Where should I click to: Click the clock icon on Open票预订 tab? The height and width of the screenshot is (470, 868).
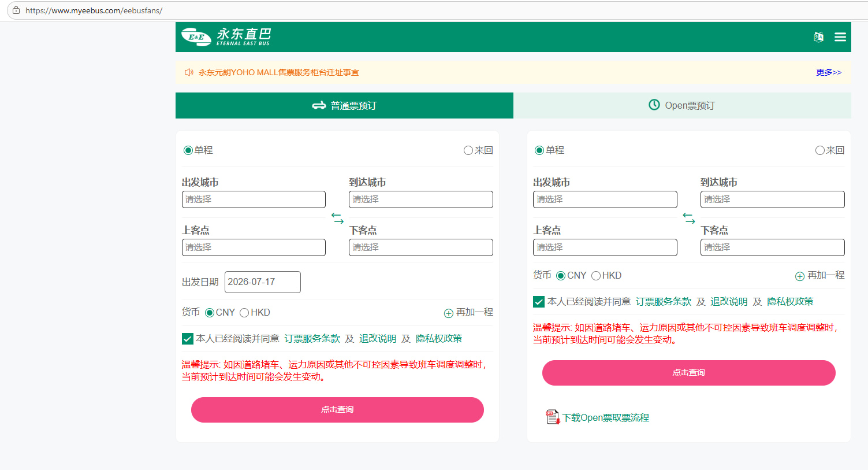[x=654, y=105]
